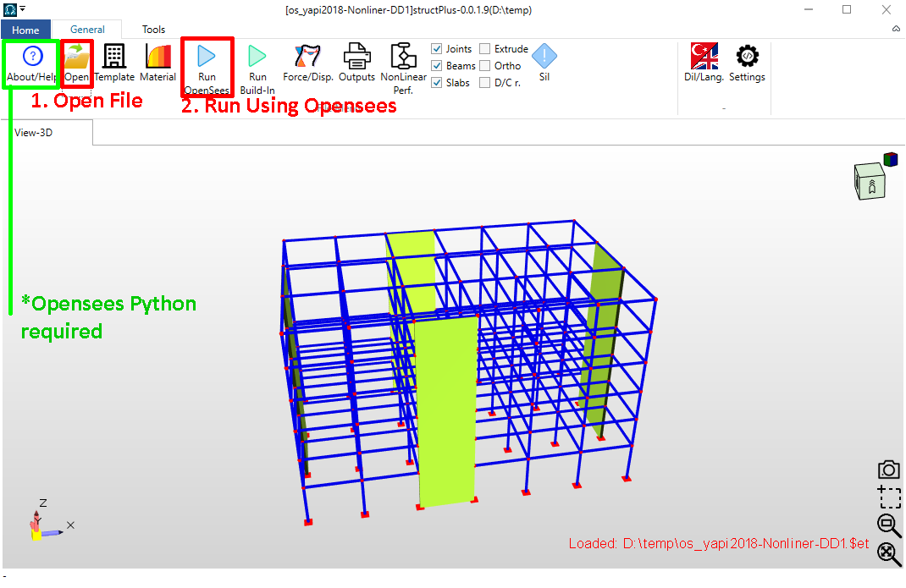Take a snapshot with camera icon
906x588 pixels.
pos(889,470)
